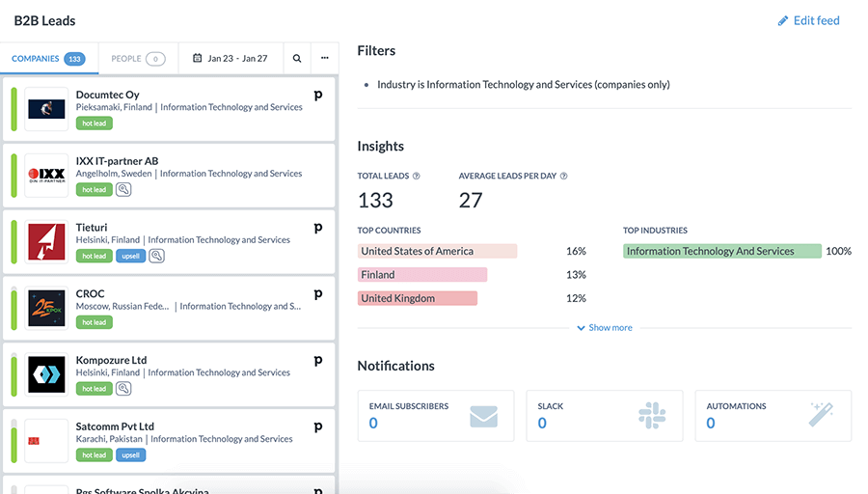Click the help icon next to Total Leads
The width and height of the screenshot is (868, 494).
pyautogui.click(x=417, y=177)
